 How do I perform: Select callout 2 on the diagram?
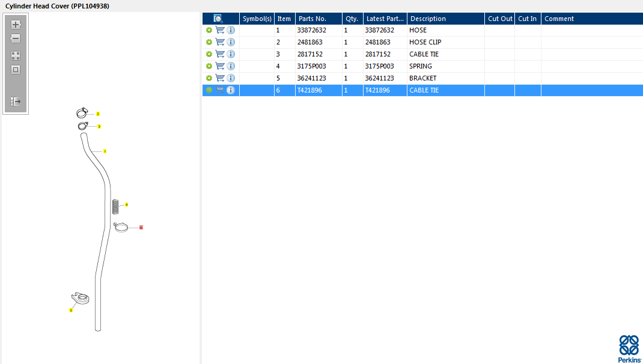(x=98, y=114)
